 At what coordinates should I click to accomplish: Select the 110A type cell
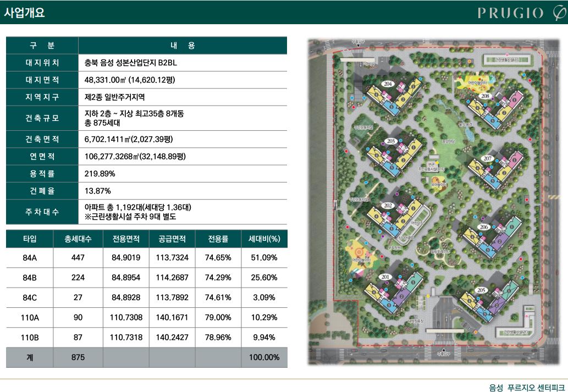30,317
